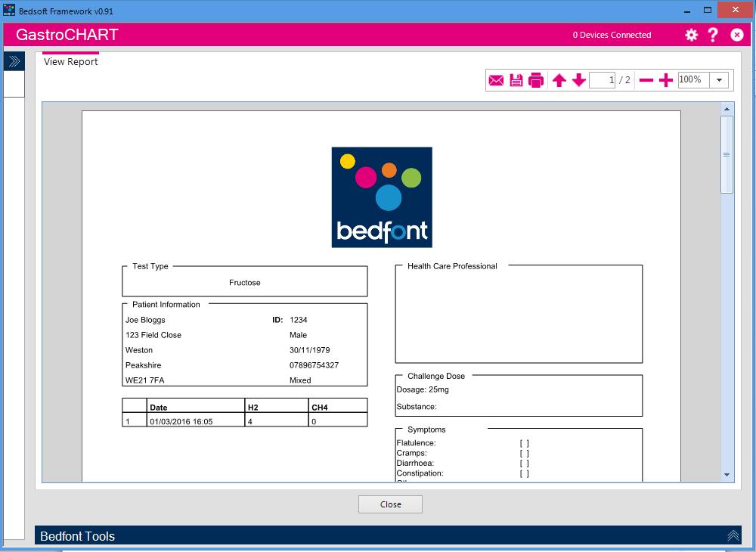Viewport: 756px width, 552px height.
Task: Open help question mark icon
Action: (x=713, y=35)
